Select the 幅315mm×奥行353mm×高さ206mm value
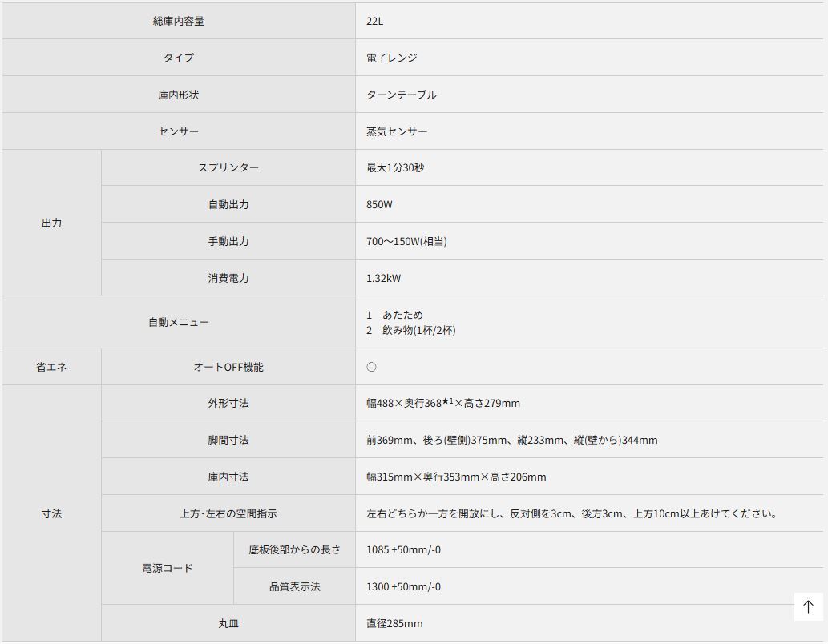Viewport: 828px width, 644px height. (x=456, y=477)
